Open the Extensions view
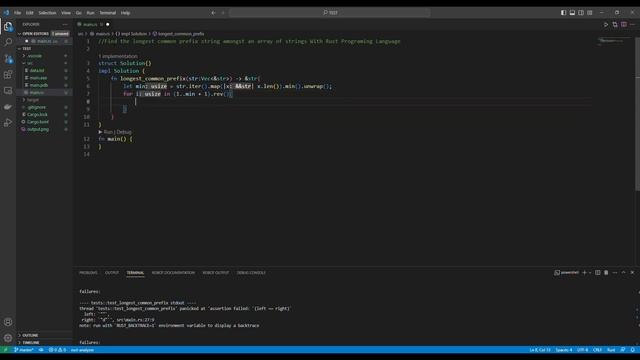The image size is (640, 360). [8, 74]
